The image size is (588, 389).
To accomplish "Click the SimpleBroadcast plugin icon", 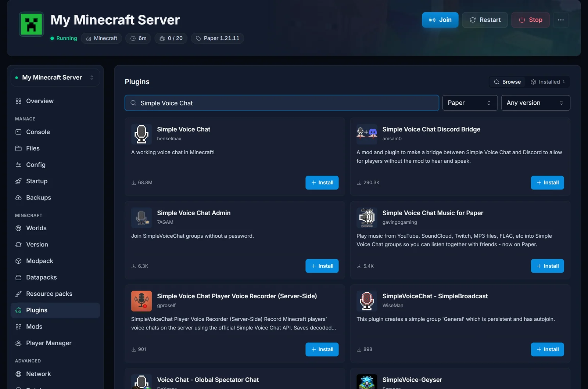I will [367, 301].
